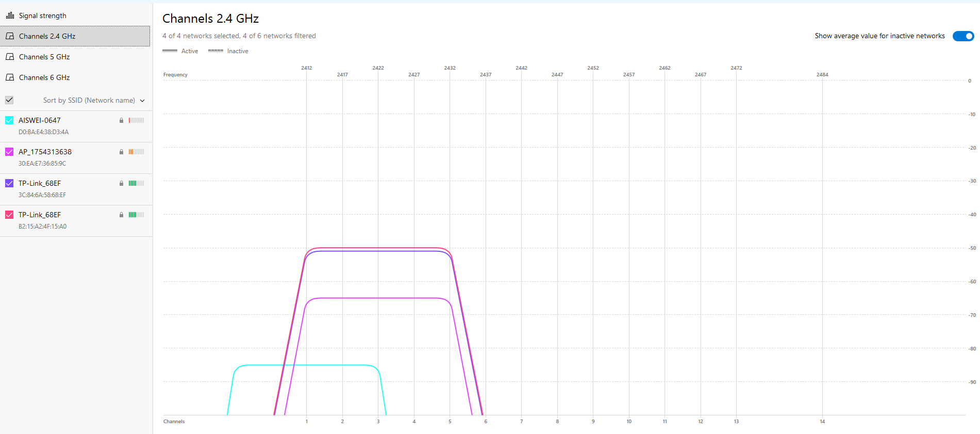The width and height of the screenshot is (980, 434).
Task: Click the 2484 frequency label
Action: [822, 75]
